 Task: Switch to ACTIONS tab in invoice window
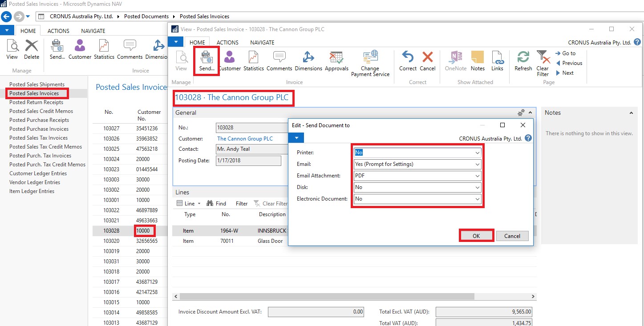tap(227, 42)
